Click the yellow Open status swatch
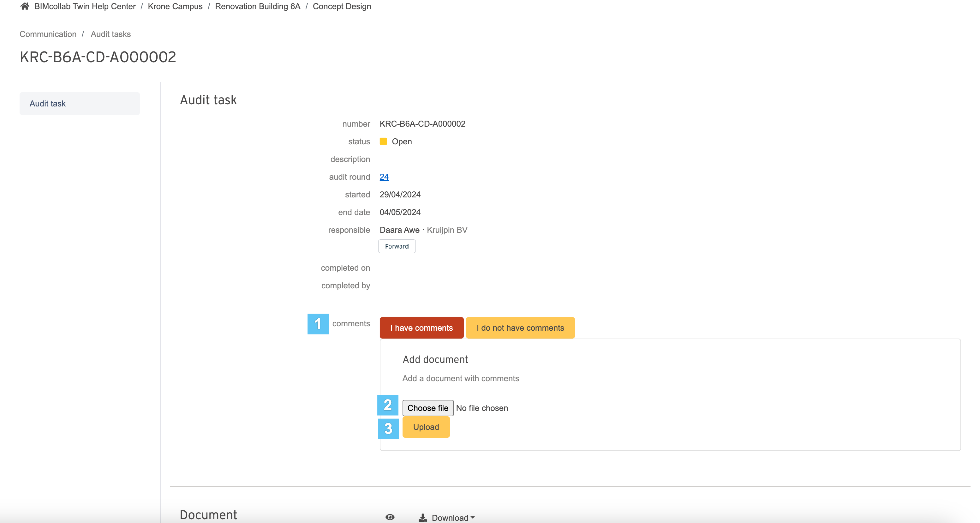The height and width of the screenshot is (523, 980). (x=383, y=141)
